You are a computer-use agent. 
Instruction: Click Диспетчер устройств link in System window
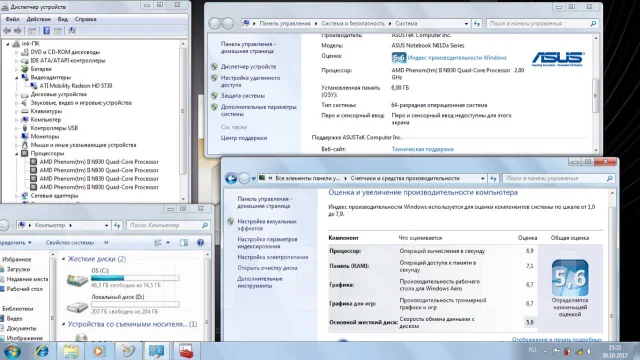coord(248,67)
